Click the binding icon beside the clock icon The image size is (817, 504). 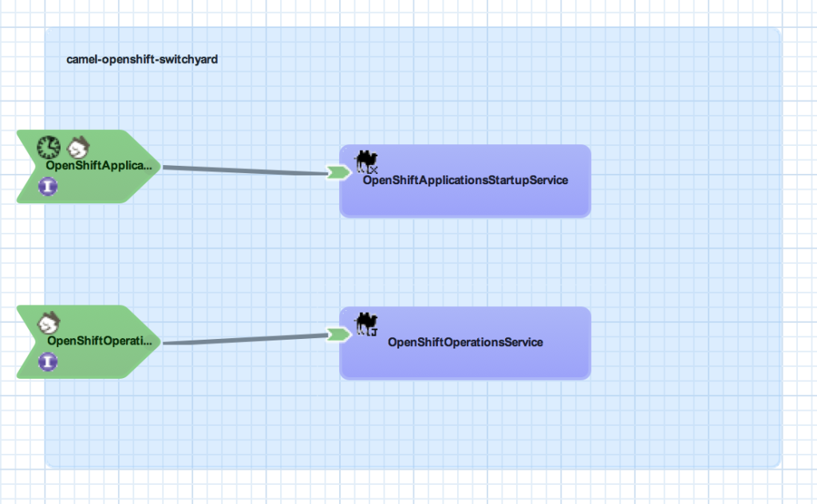click(78, 148)
